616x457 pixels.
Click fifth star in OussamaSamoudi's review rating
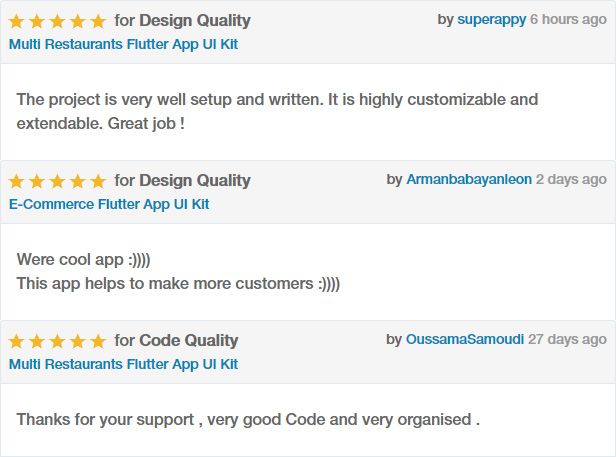point(98,341)
